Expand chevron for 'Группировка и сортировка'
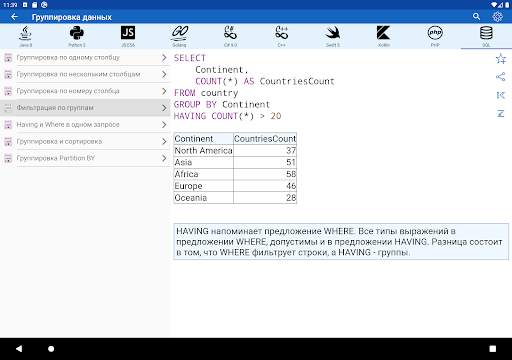 click(164, 141)
